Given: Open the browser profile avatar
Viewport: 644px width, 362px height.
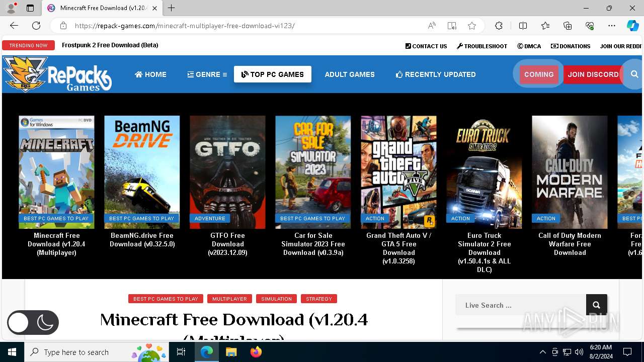Looking at the screenshot, I should [x=11, y=8].
